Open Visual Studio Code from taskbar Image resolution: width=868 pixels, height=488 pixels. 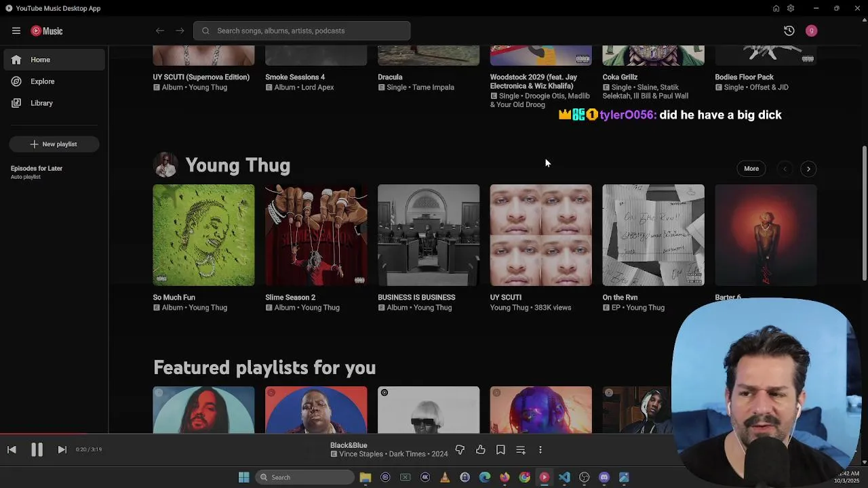[x=564, y=477]
